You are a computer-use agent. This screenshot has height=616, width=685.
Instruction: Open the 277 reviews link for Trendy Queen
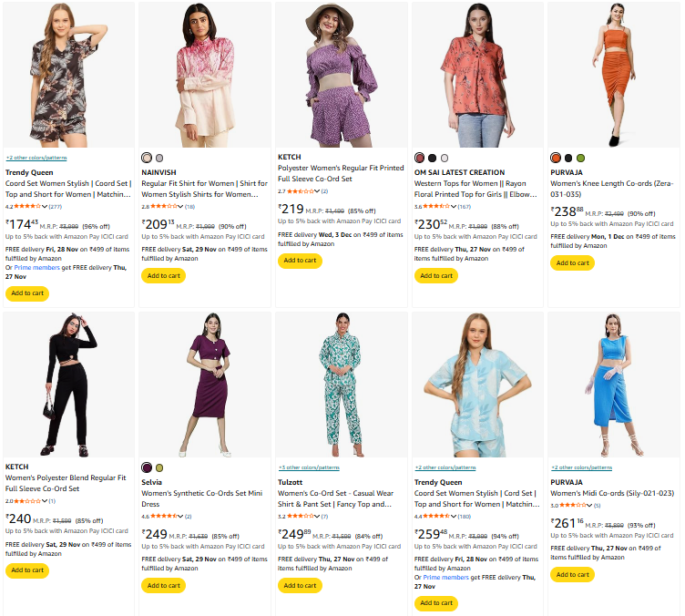(x=56, y=207)
